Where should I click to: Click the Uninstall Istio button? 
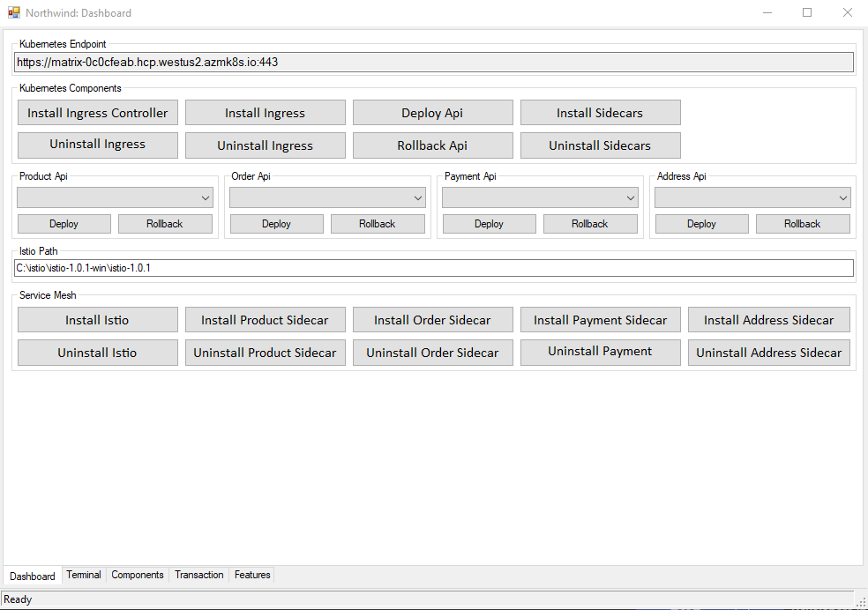(97, 353)
